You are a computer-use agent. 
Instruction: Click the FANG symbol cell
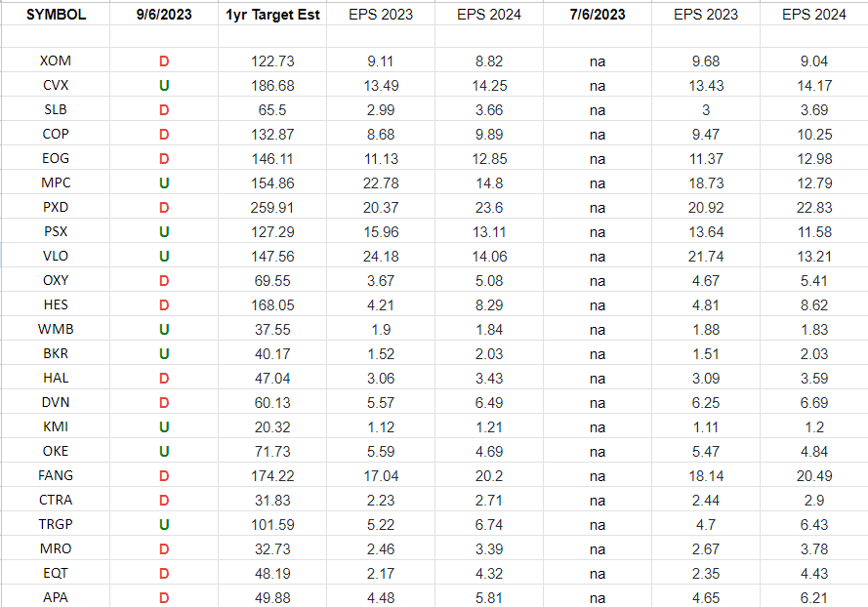[x=56, y=475]
